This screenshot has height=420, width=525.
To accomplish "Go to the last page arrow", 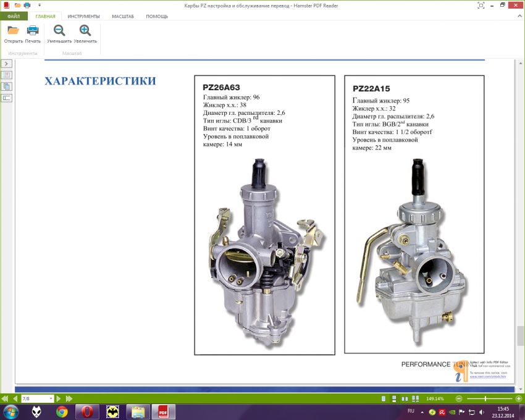I will (69, 398).
